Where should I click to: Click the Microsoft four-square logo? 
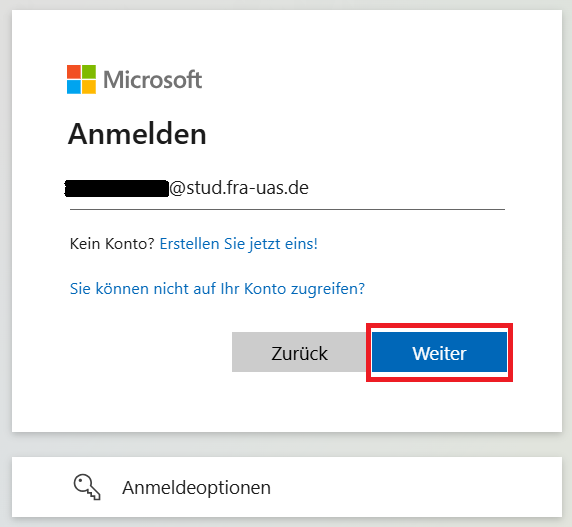pyautogui.click(x=81, y=79)
